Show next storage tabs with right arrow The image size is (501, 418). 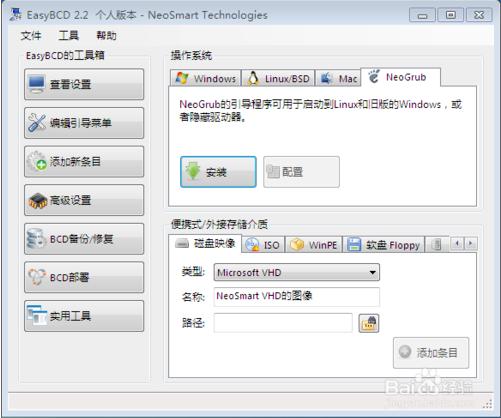coord(471,243)
